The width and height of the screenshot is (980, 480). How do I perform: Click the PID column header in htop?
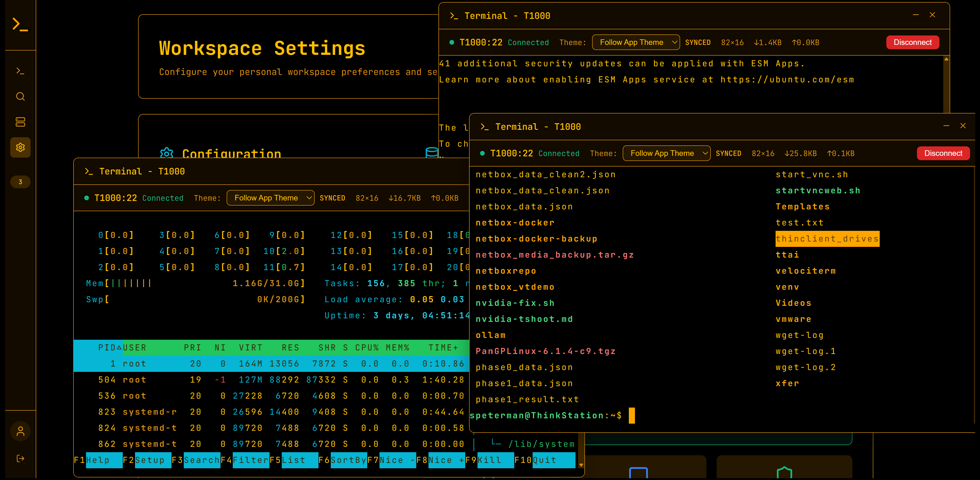(107, 348)
